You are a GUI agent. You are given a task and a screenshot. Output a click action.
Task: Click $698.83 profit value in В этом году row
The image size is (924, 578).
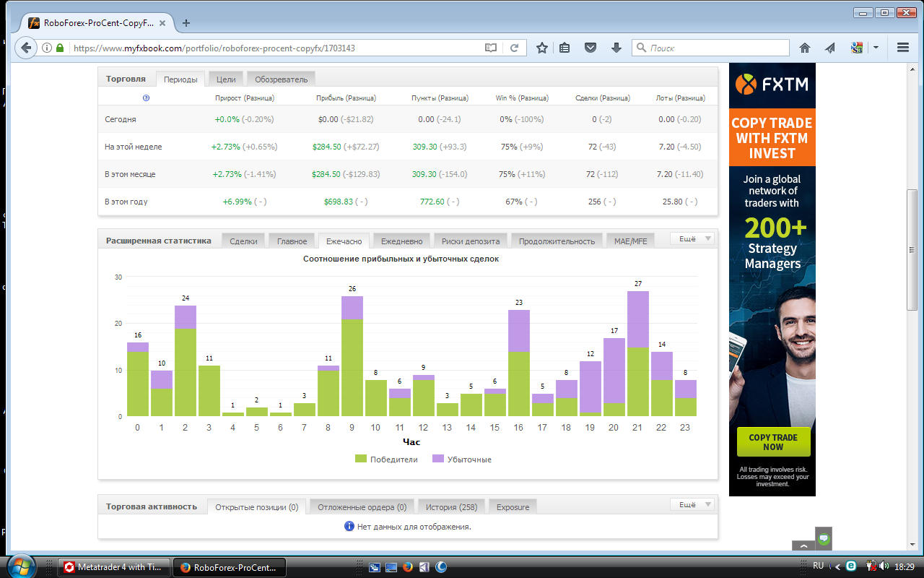(339, 202)
